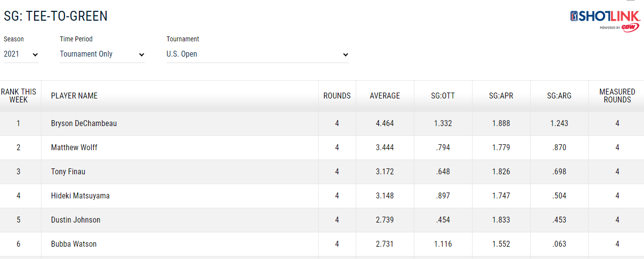
Task: Select Tony Finau in the table
Action: tap(68, 172)
